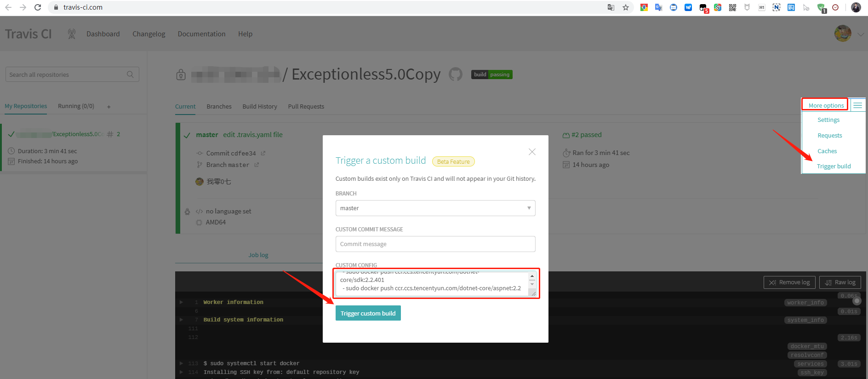
Task: Click the Commit message input field
Action: 435,244
